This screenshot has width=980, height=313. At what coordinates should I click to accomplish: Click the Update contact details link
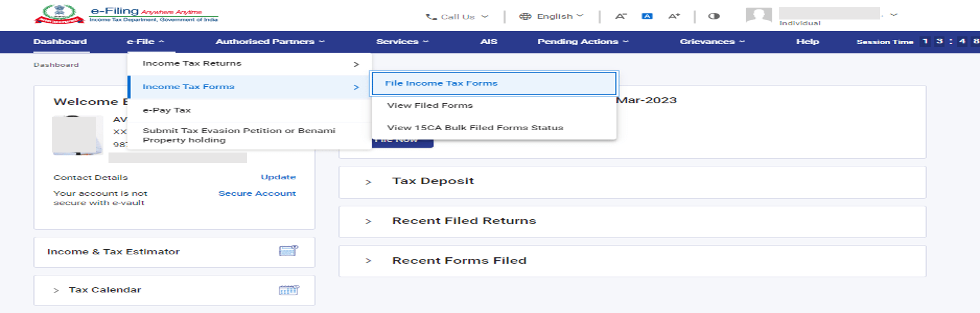[x=278, y=177]
